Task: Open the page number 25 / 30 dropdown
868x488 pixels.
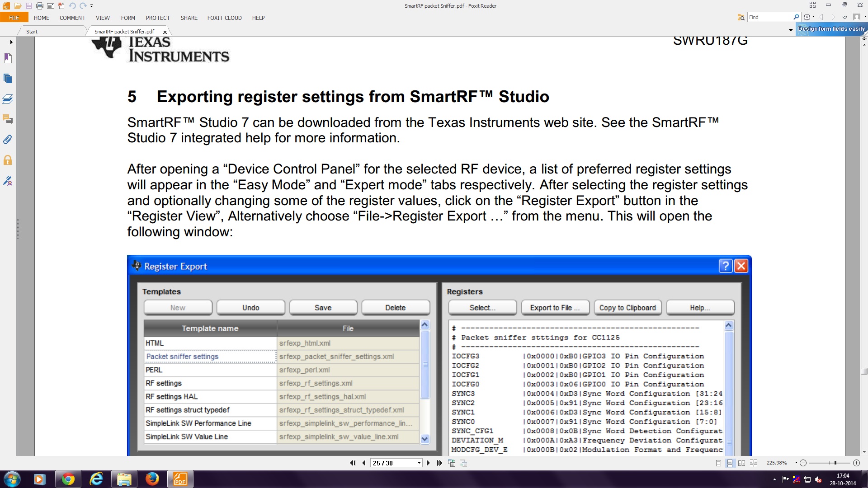Action: tap(419, 463)
